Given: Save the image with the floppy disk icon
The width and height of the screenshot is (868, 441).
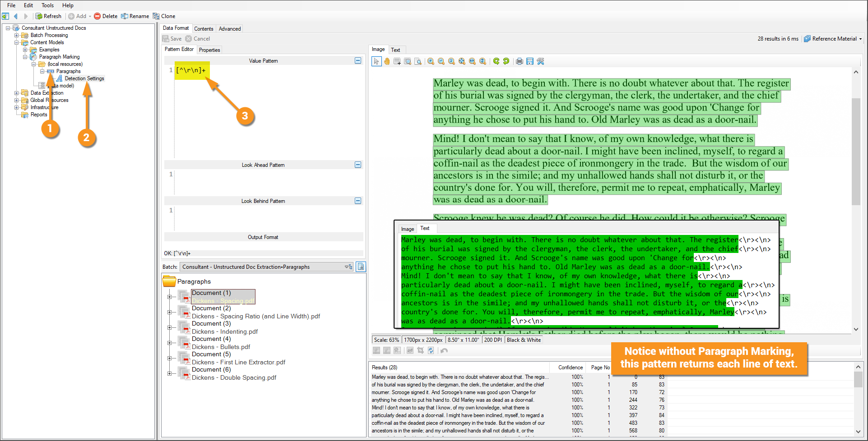Looking at the screenshot, I should [530, 61].
